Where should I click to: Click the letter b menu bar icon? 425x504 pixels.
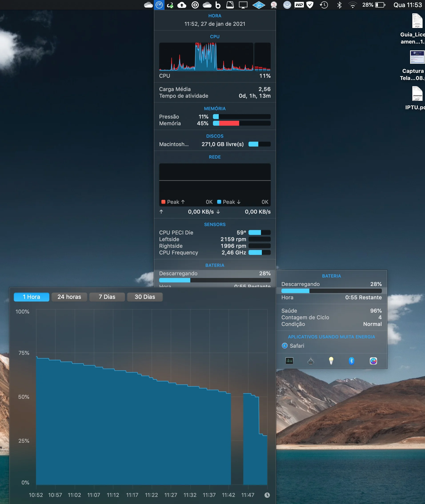tap(218, 5)
